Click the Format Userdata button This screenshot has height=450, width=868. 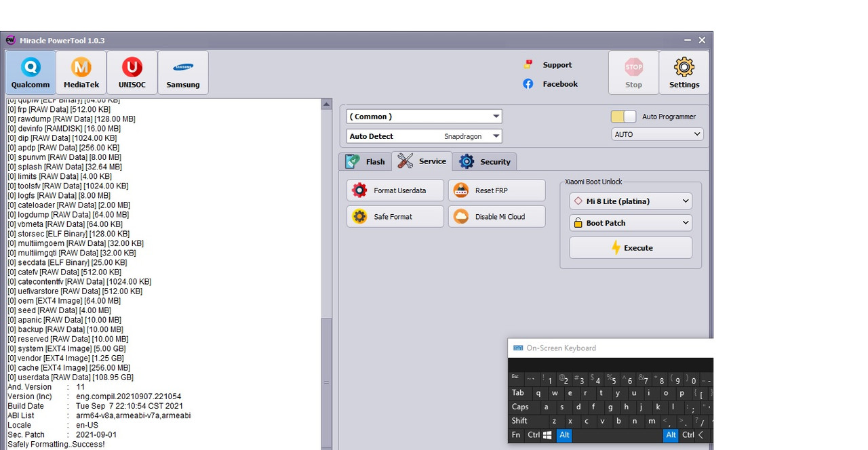click(395, 190)
